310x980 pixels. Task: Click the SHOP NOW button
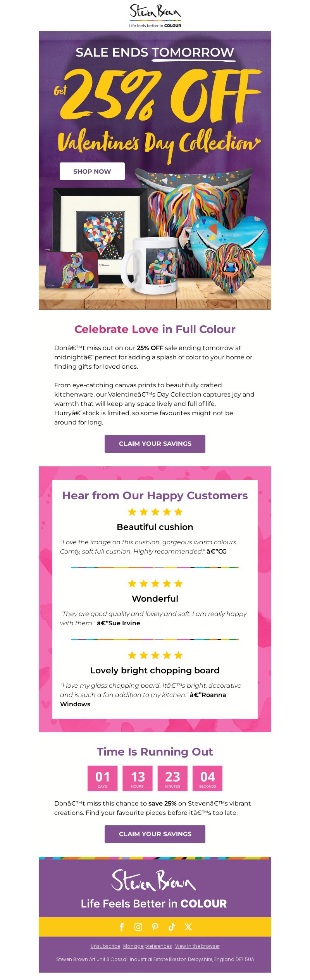coord(92,171)
